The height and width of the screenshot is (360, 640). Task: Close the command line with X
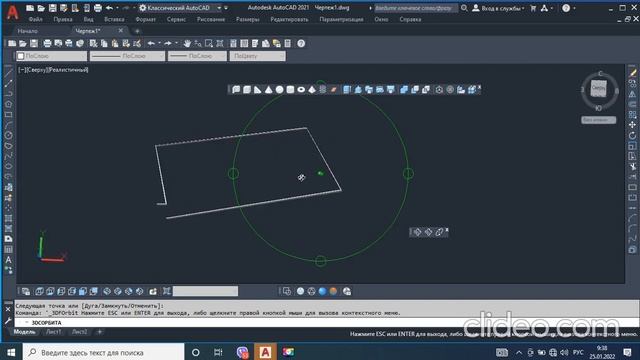pos(8,309)
